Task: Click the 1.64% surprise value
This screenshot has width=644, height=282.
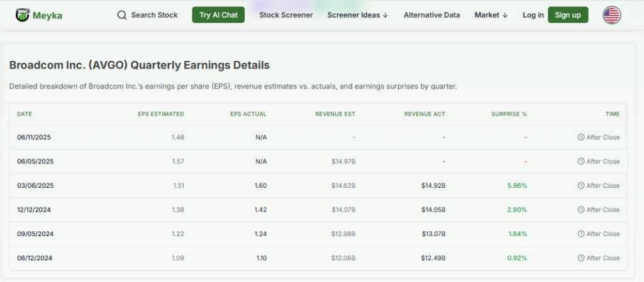Action: [518, 234]
